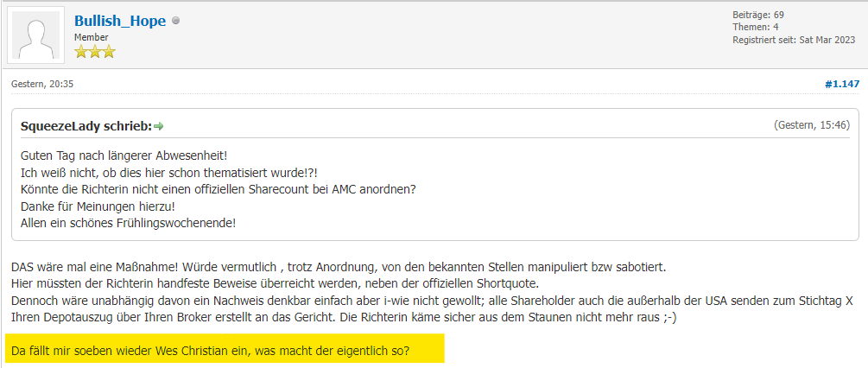Click the "SqueezeLady schrieb:" quote header
The width and height of the screenshot is (868, 368).
(x=86, y=126)
